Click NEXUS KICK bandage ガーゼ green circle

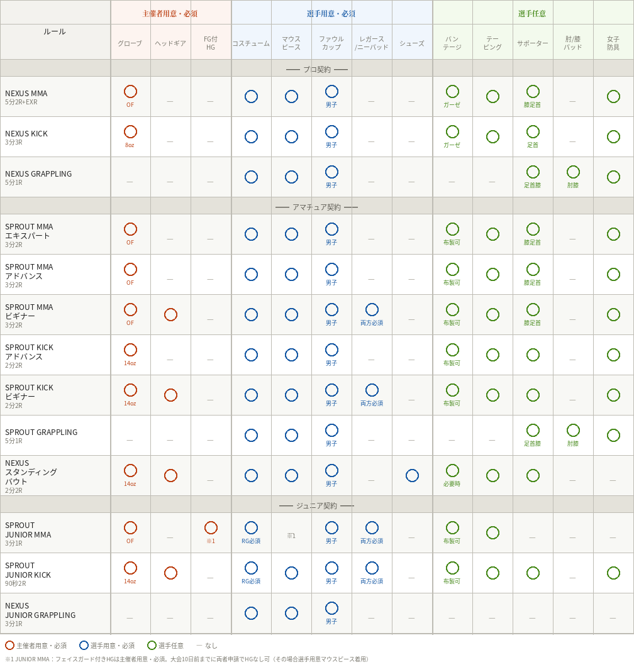452,132
